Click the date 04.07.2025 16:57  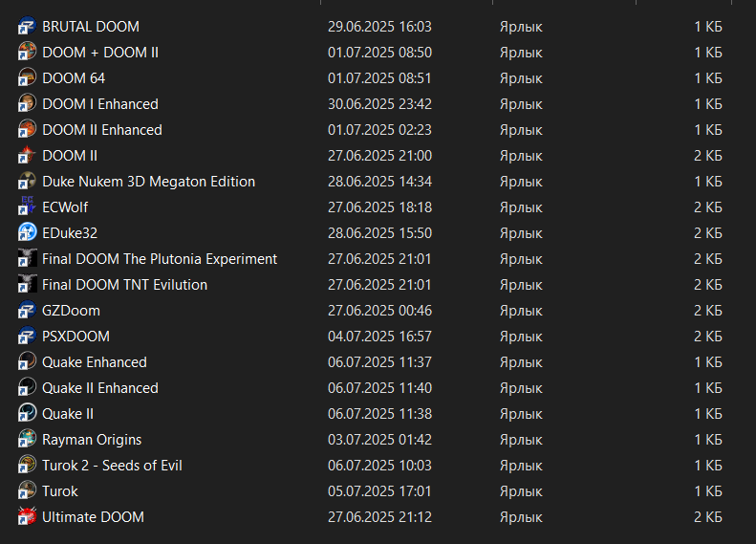coord(380,337)
